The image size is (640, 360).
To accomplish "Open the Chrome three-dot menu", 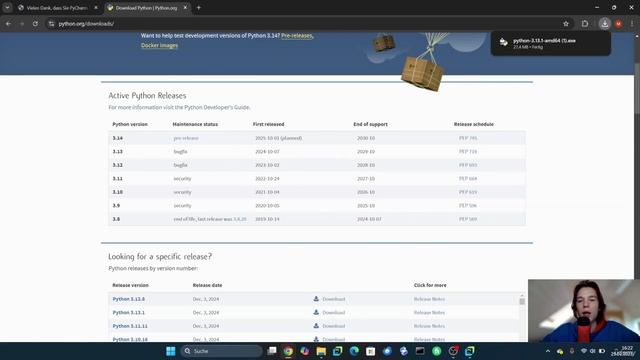I will coord(632,24).
